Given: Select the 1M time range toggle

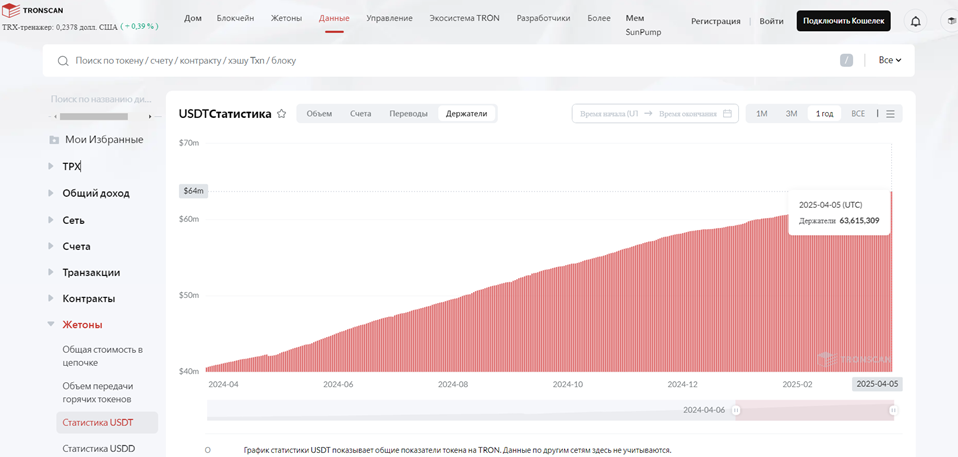Looking at the screenshot, I should click(761, 114).
